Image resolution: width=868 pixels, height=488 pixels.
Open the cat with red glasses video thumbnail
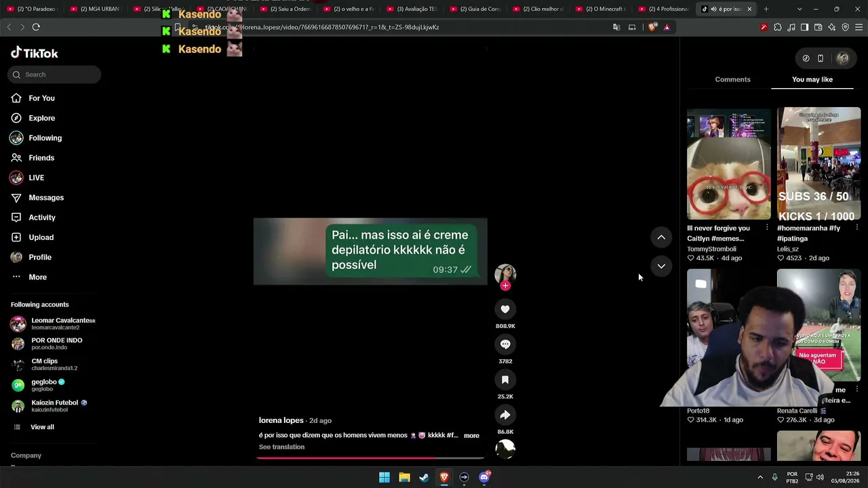click(729, 164)
